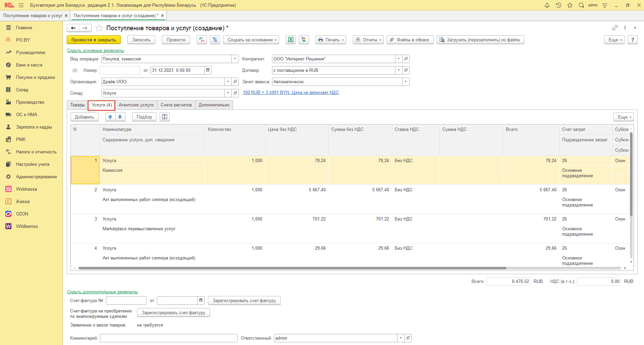This screenshot has height=345, width=644.
Task: Click the icon right of Excel icon
Action: pos(304,40)
